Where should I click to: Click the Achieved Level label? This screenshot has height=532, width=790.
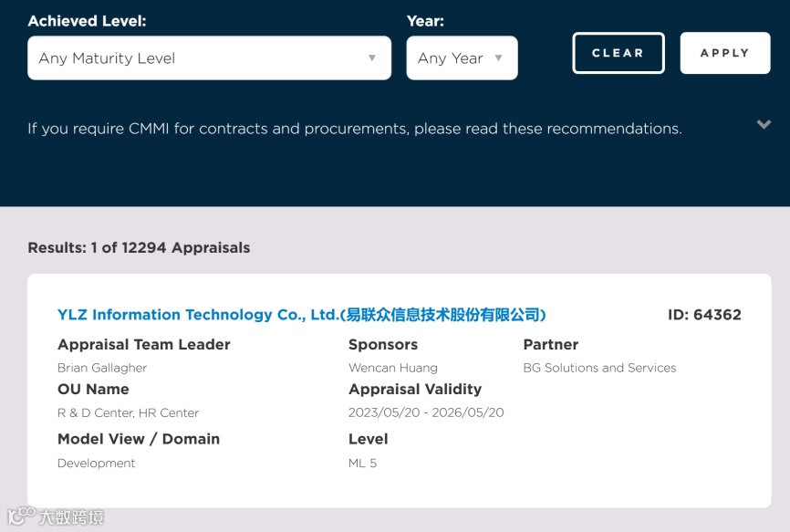click(x=88, y=21)
